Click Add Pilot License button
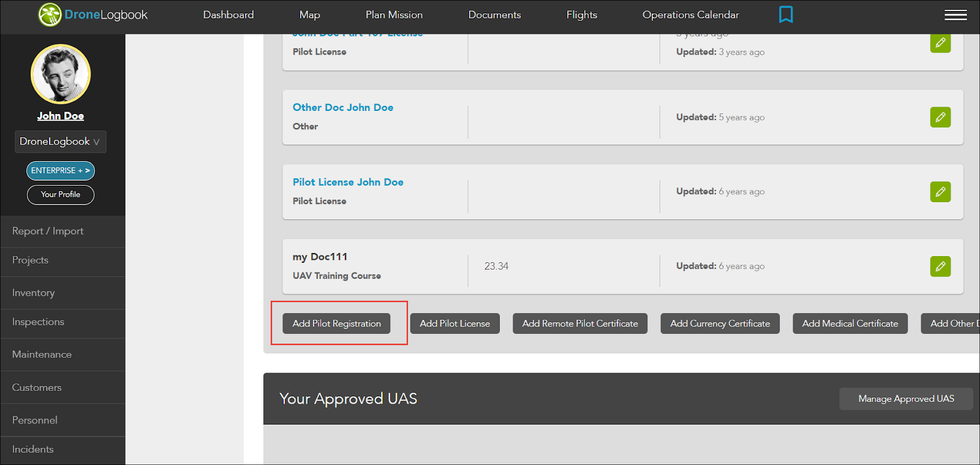This screenshot has height=465, width=980. [455, 323]
